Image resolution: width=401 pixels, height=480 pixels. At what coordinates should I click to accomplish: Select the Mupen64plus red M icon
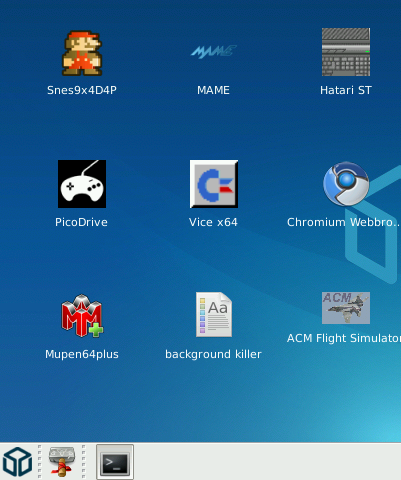(x=82, y=316)
